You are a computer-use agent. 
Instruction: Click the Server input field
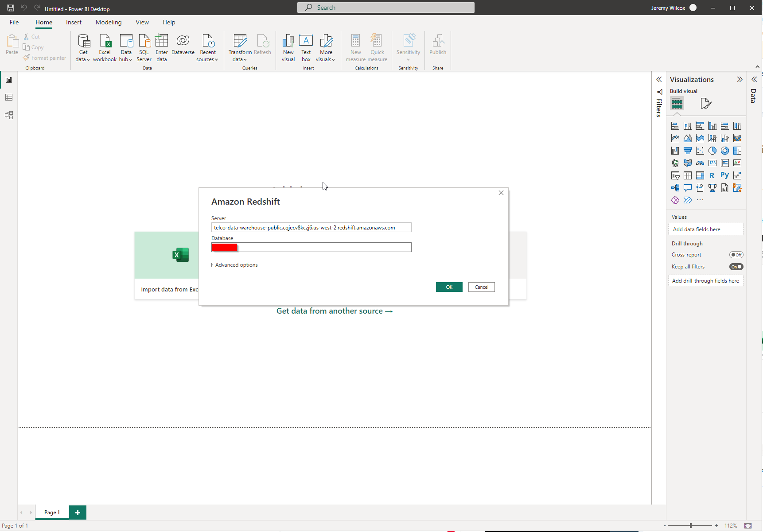point(311,227)
